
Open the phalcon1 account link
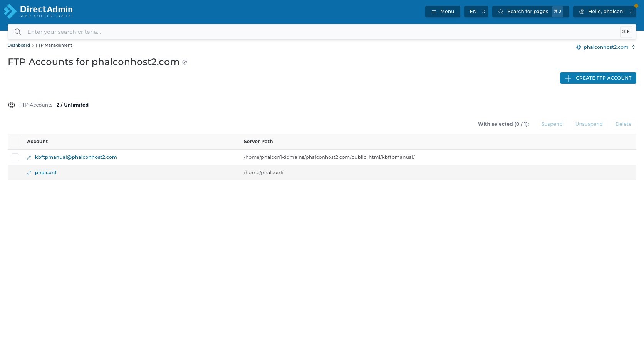(46, 173)
